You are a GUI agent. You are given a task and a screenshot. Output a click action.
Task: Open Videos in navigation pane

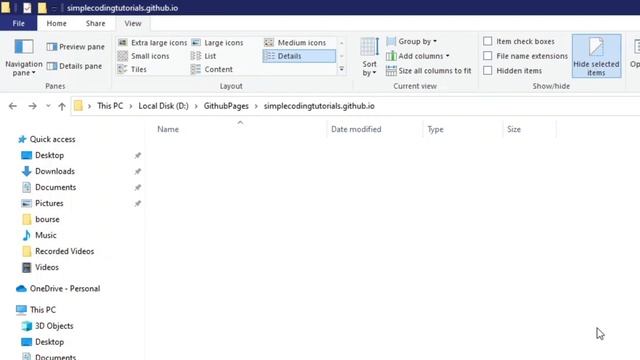click(x=40, y=267)
